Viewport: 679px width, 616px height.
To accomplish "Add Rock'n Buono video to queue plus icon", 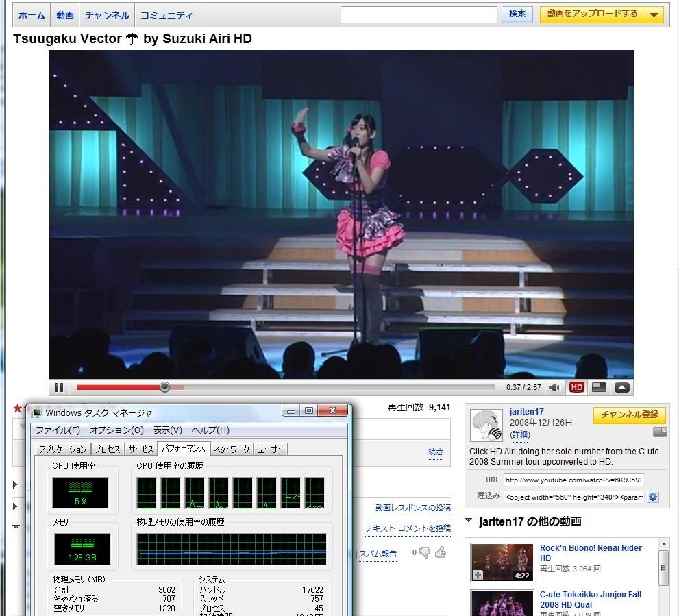I will click(x=478, y=576).
